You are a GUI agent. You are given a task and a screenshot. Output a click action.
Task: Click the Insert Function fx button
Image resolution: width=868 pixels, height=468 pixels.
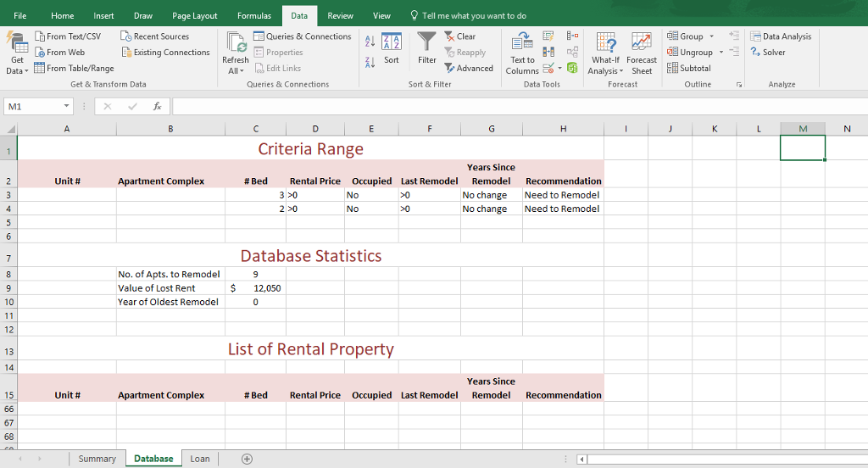tap(157, 107)
